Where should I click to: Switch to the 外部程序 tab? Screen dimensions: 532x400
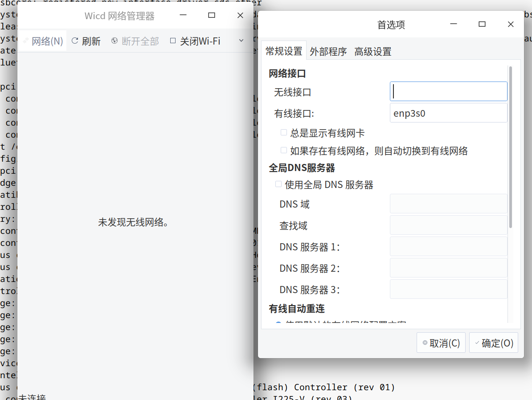pyautogui.click(x=328, y=52)
